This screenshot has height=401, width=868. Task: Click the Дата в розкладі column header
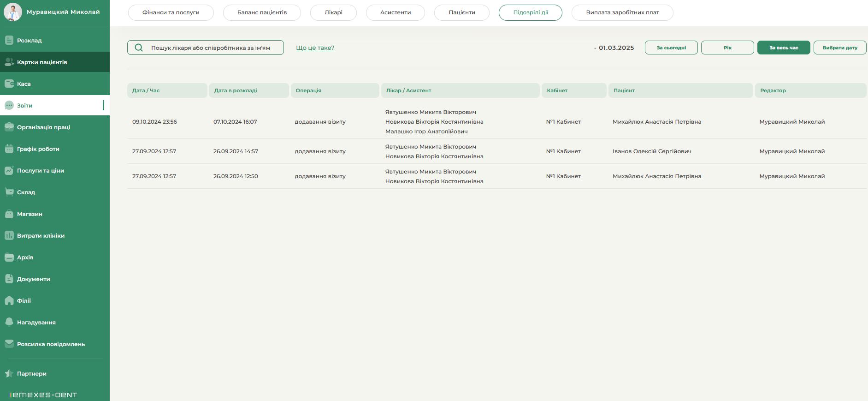(x=249, y=90)
